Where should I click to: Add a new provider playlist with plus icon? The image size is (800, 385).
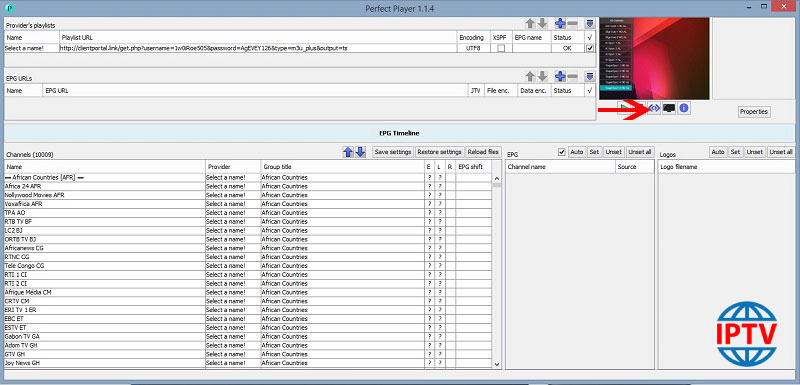560,23
